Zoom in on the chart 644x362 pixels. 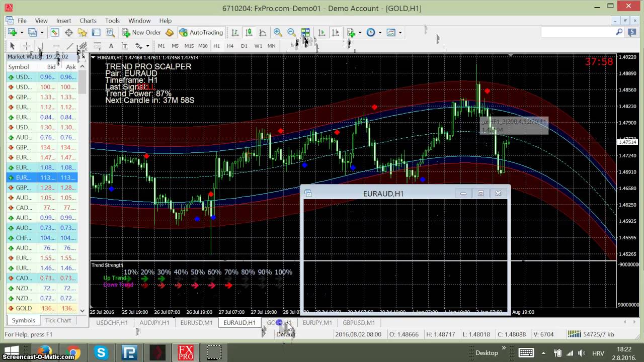pos(278,32)
